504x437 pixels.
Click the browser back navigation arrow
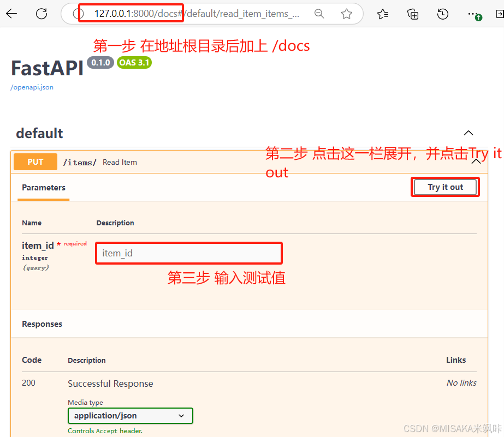coord(12,14)
